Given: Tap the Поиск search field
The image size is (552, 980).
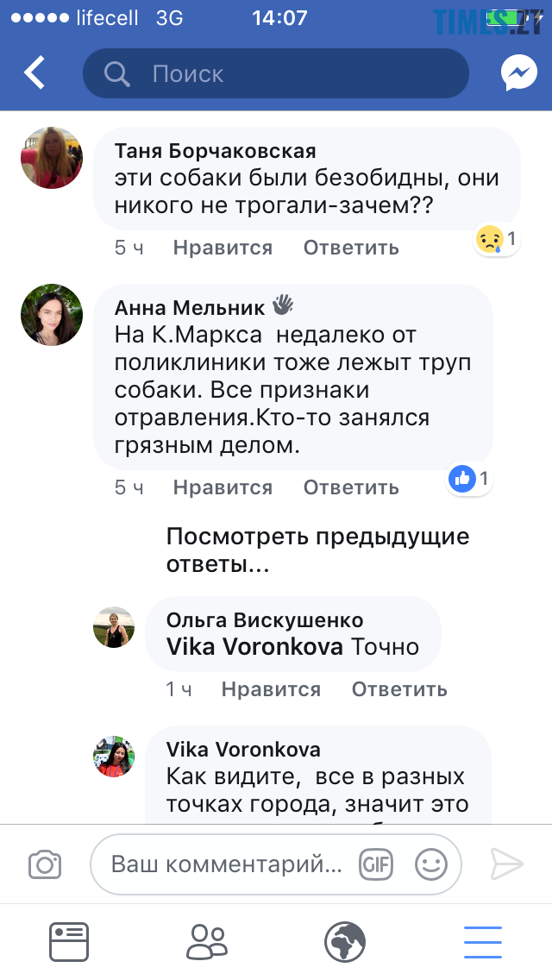Looking at the screenshot, I should point(276,74).
